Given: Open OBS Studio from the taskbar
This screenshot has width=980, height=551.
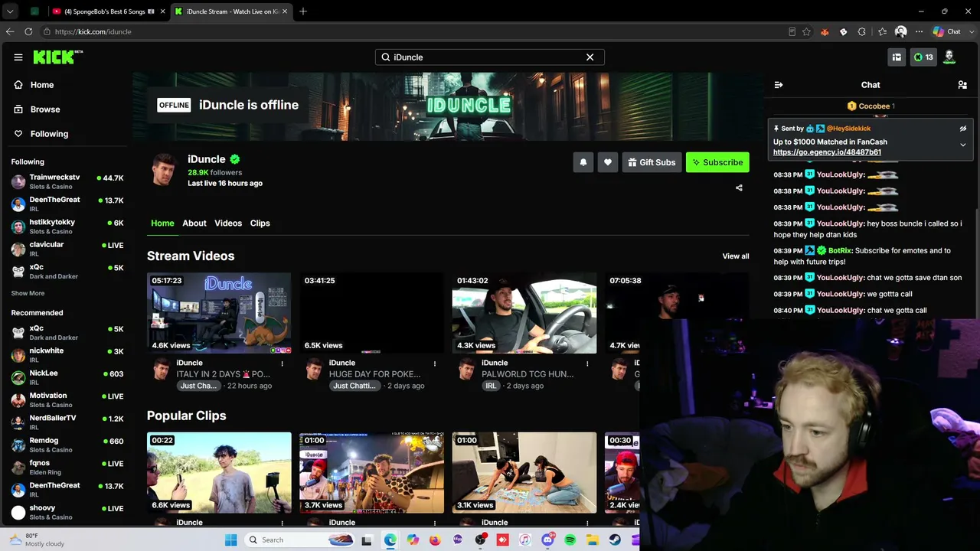Looking at the screenshot, I should pyautogui.click(x=480, y=540).
